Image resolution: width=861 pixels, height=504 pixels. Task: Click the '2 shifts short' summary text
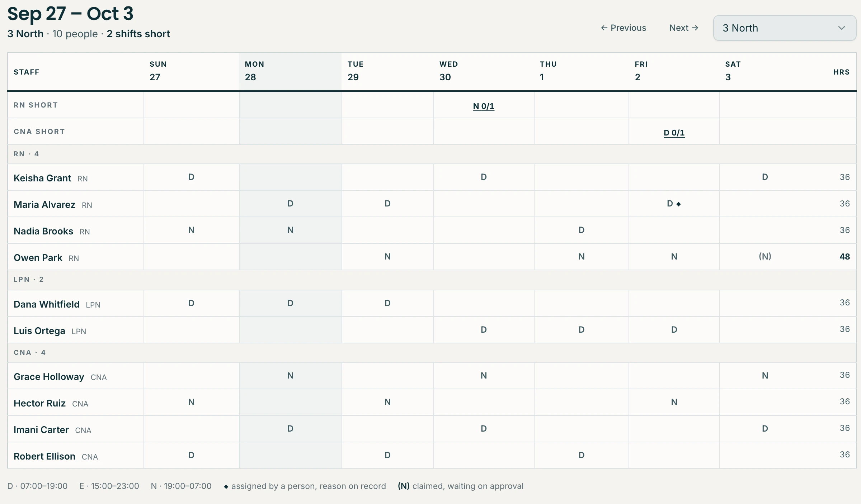tap(138, 34)
